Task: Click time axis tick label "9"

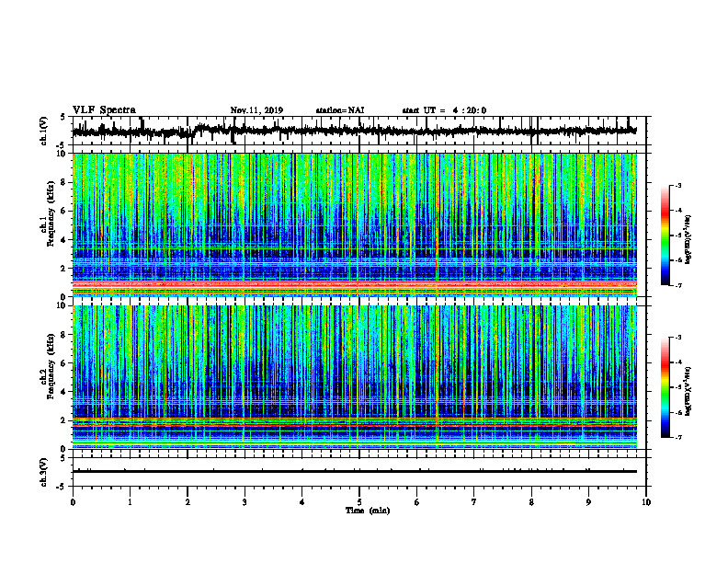Action: click(x=588, y=502)
